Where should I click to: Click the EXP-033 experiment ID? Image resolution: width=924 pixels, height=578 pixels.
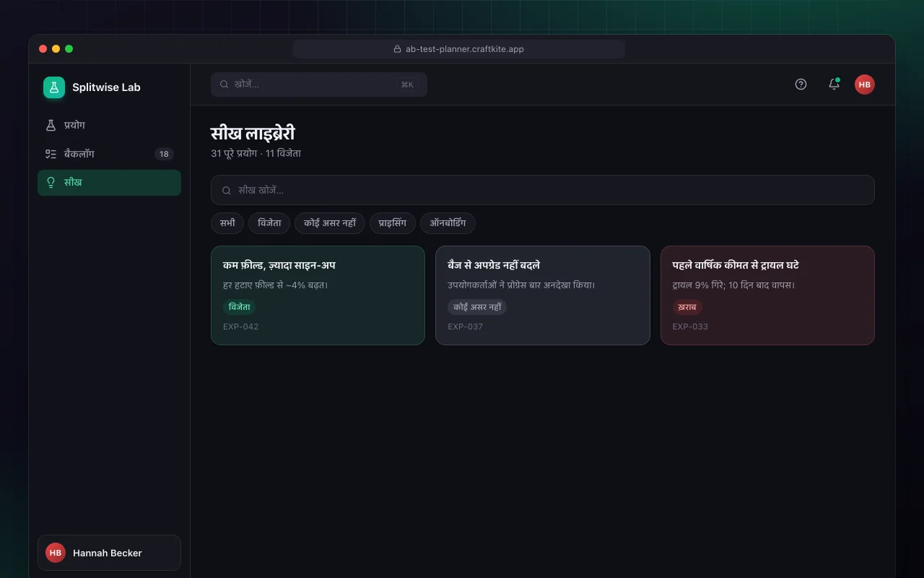click(x=690, y=327)
